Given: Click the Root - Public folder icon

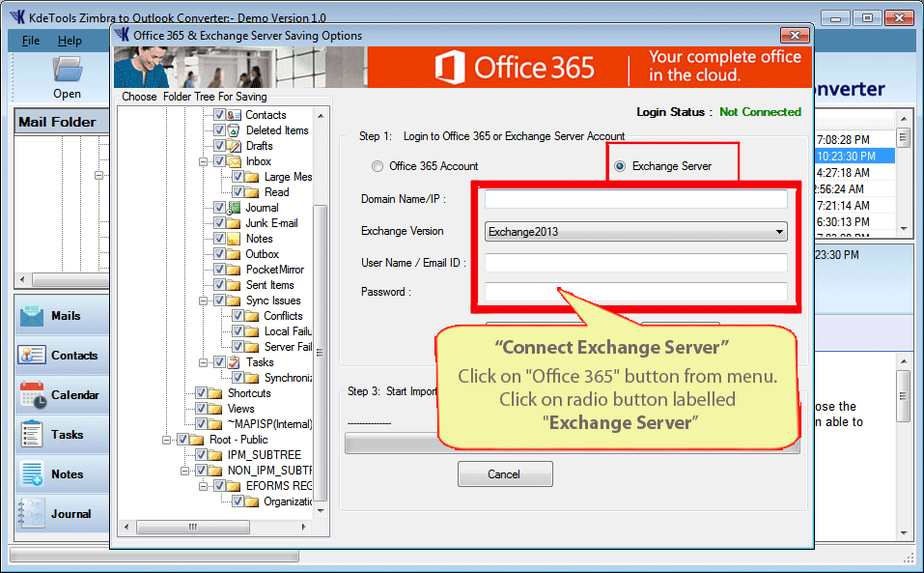Looking at the screenshot, I should click(197, 440).
